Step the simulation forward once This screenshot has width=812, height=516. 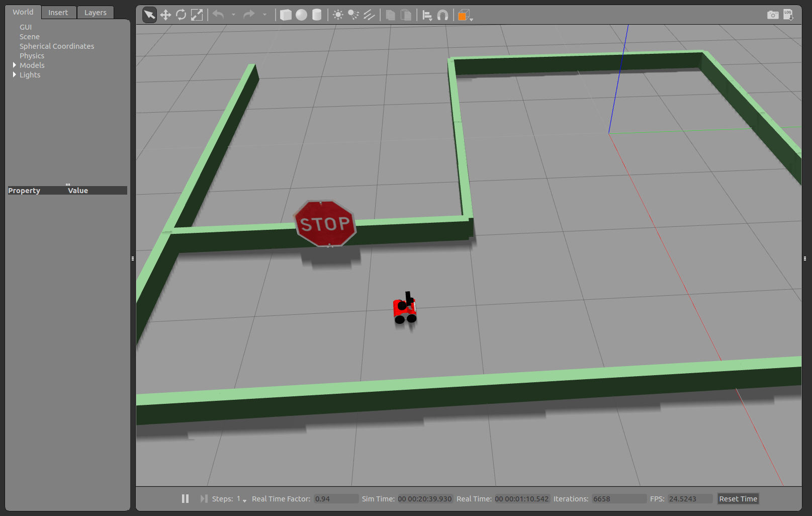coord(204,498)
